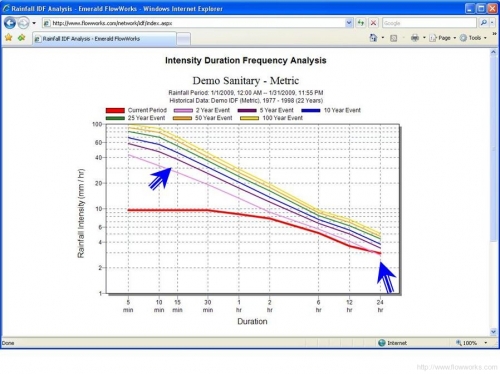The height and width of the screenshot is (374, 500).
Task: Click the 50 Year Event legend swatch
Action: tap(182, 118)
